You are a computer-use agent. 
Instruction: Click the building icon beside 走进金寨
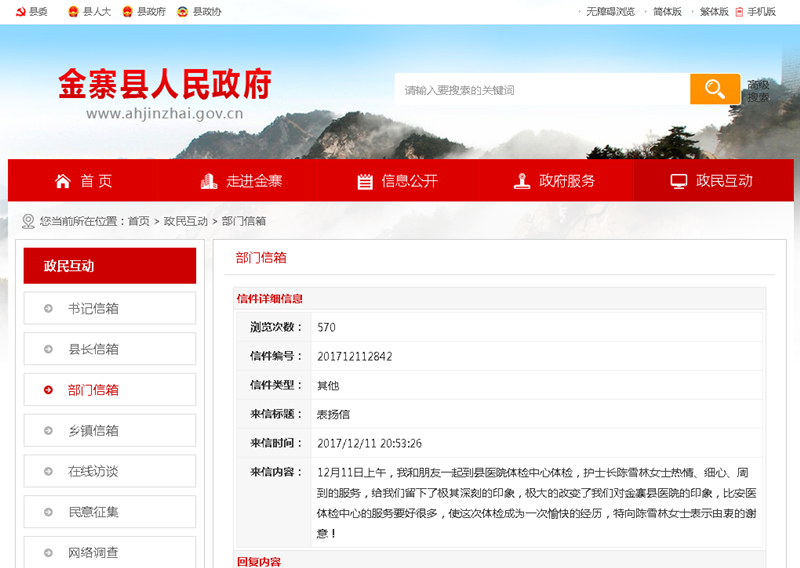[209, 181]
